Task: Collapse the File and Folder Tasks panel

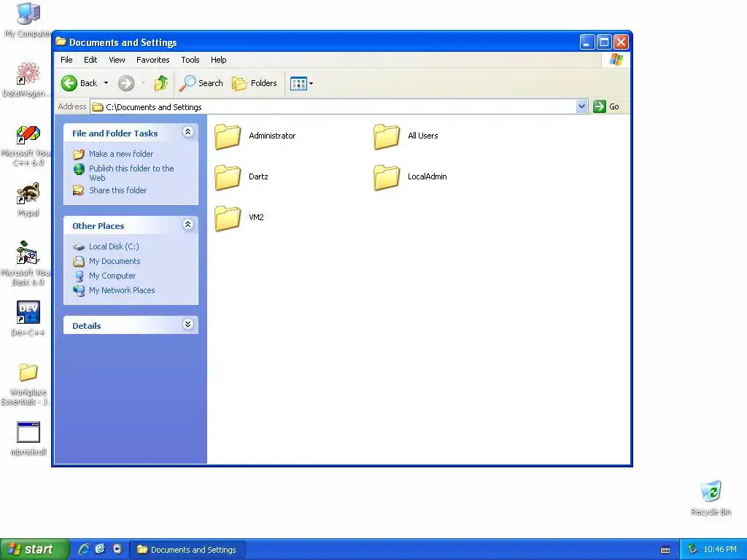Action: click(x=187, y=132)
